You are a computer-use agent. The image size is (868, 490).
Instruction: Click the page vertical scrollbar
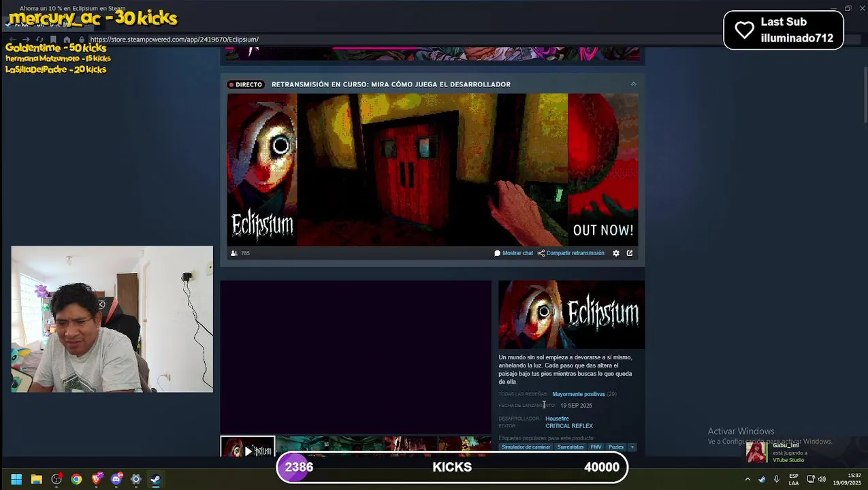pyautogui.click(x=865, y=95)
